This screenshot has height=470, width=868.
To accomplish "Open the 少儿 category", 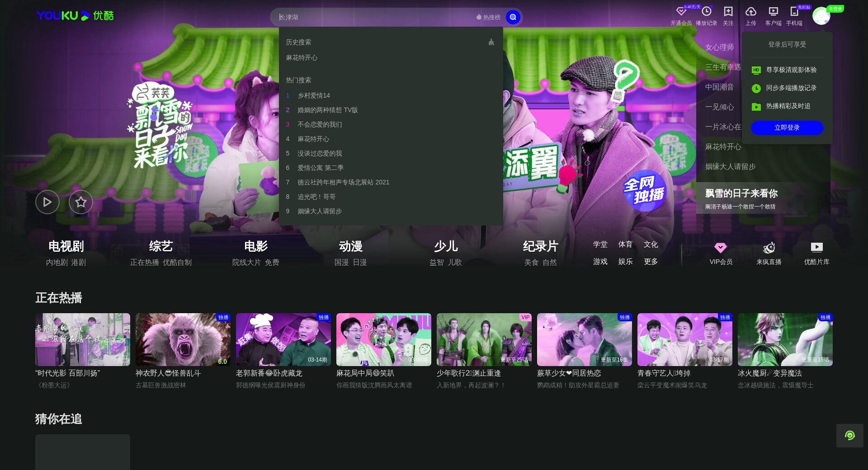I will tap(446, 246).
